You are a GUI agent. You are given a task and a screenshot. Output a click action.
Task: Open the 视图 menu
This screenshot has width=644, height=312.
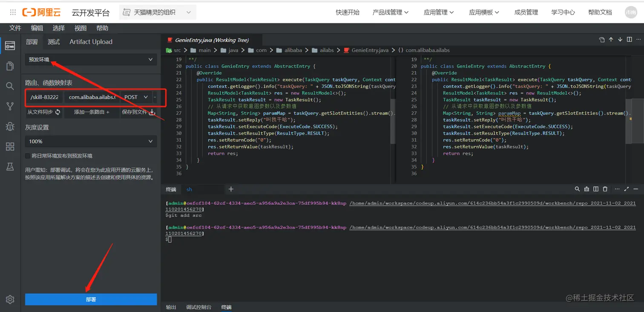coord(80,28)
